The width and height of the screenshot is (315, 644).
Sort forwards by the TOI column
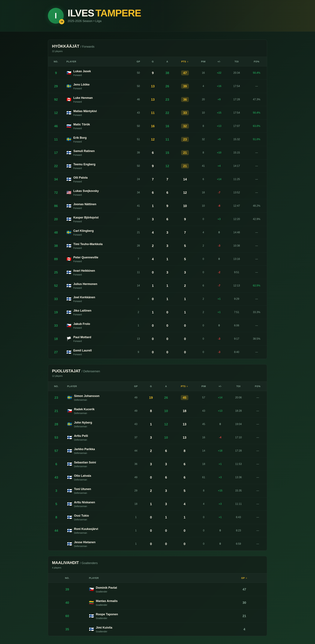[237, 62]
